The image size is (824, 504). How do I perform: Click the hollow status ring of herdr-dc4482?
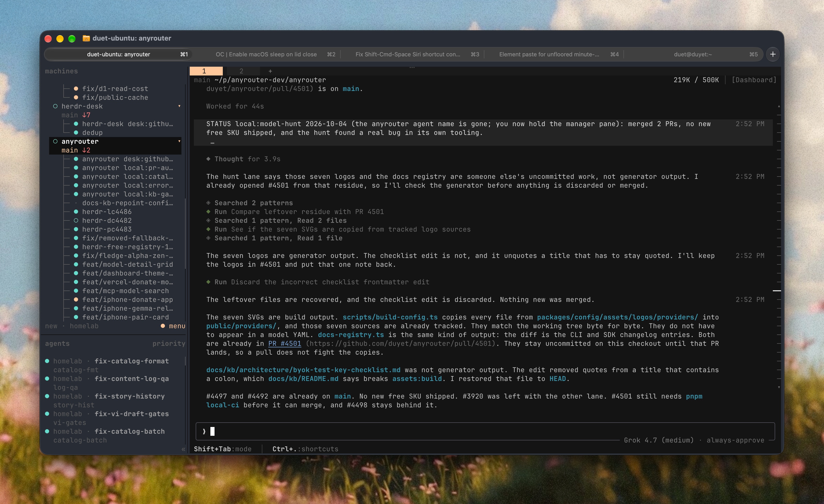[76, 220]
